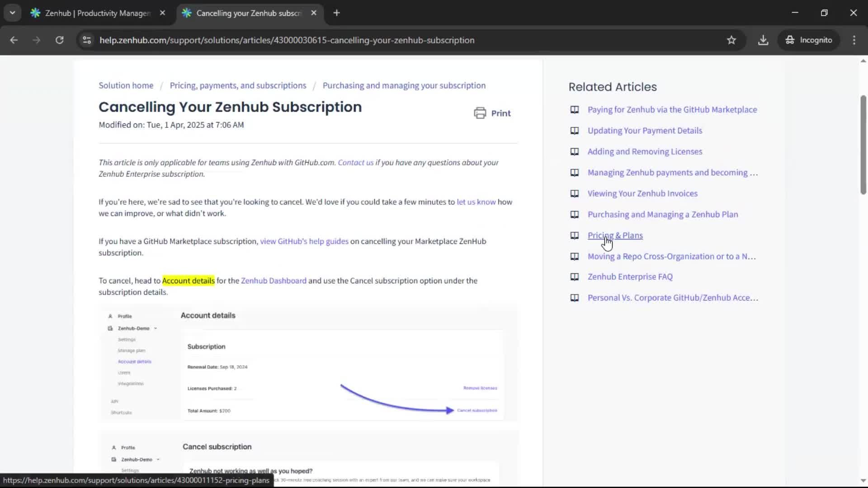The width and height of the screenshot is (868, 488).
Task: Follow the Zenhub Dashboard link
Action: tap(274, 281)
